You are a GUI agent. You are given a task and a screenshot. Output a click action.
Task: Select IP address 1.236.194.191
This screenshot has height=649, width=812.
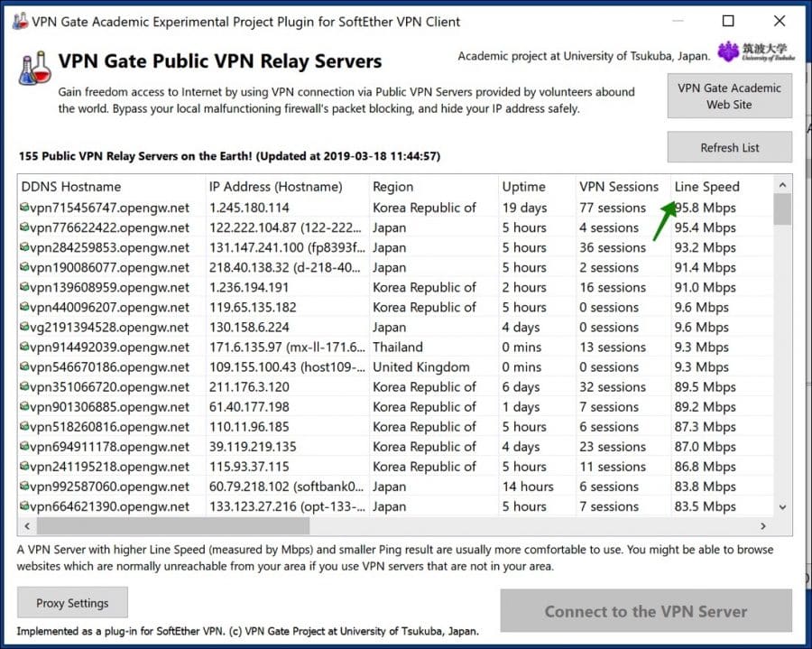249,287
